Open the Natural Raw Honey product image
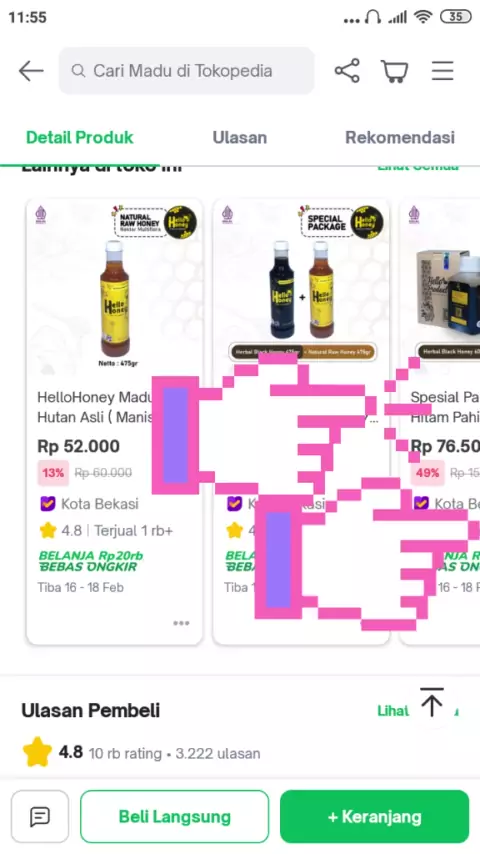 (114, 289)
